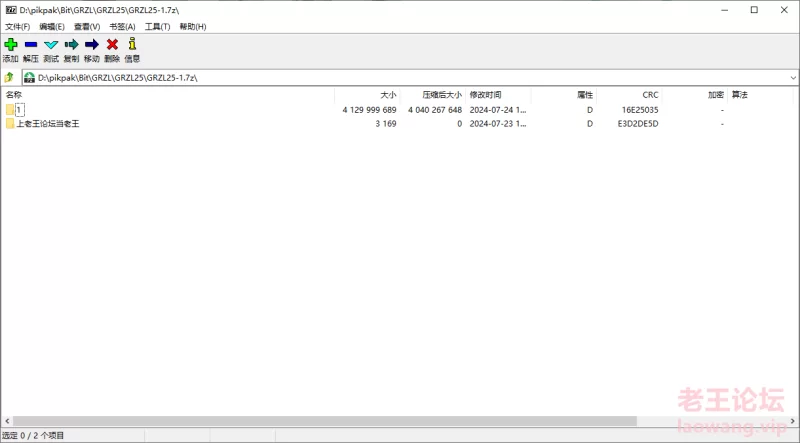The width and height of the screenshot is (800, 443).
Task: Open the 工具(T) menu
Action: pos(157,27)
